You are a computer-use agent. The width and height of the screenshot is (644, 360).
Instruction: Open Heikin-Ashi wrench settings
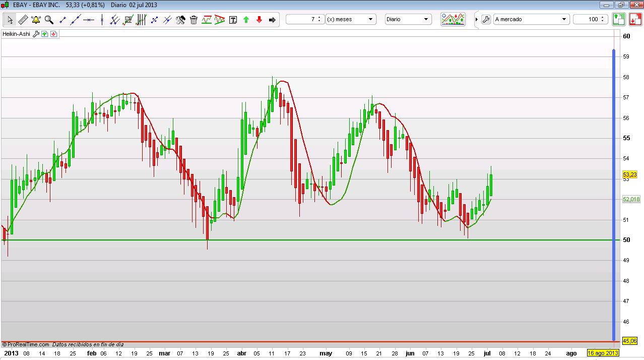[36, 34]
